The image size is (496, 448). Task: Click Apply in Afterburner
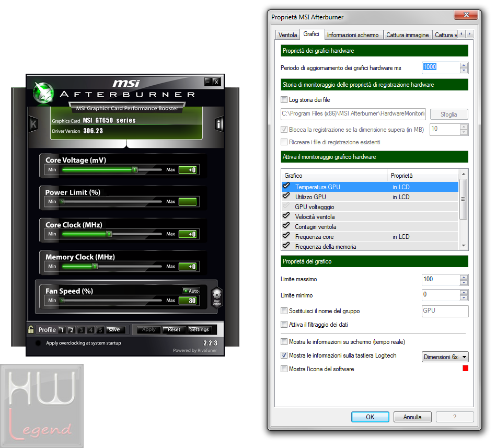tap(148, 329)
